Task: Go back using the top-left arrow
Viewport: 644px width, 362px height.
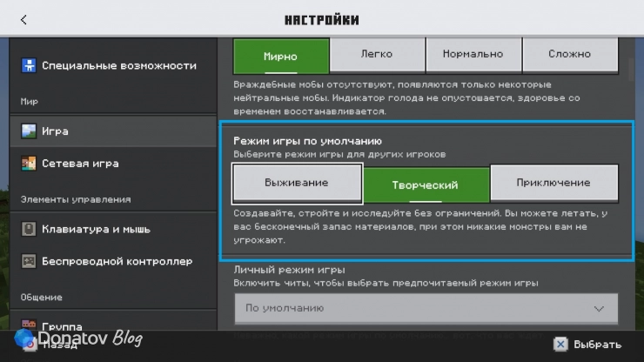Action: [x=23, y=20]
